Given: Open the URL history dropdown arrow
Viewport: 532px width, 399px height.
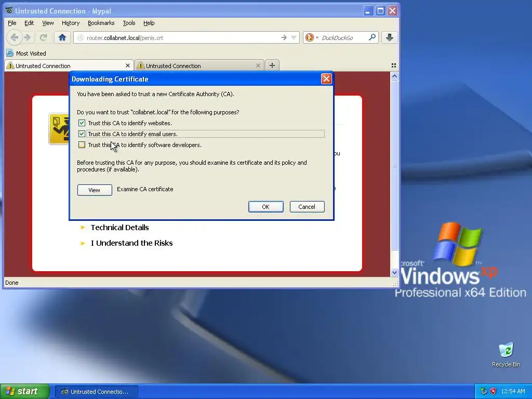Looking at the screenshot, I should click(x=294, y=37).
